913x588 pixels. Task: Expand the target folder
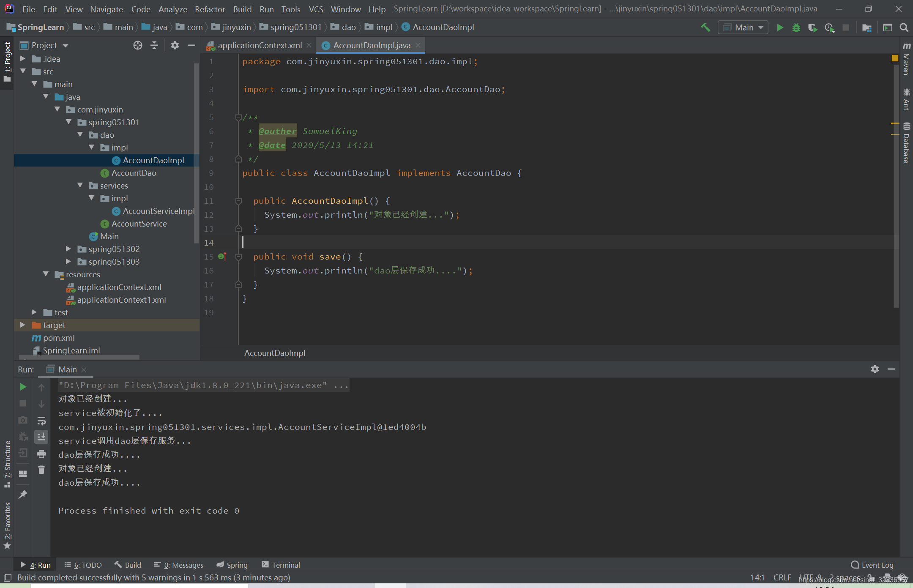tap(23, 325)
